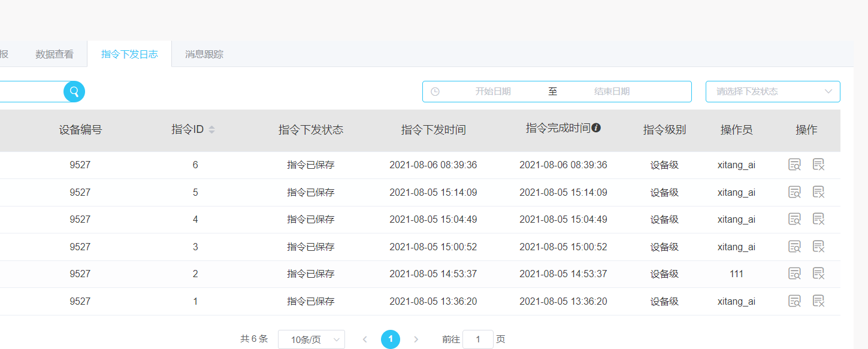This screenshot has height=349, width=868.
Task: Open details view icon for instruction ID 6
Action: (794, 164)
